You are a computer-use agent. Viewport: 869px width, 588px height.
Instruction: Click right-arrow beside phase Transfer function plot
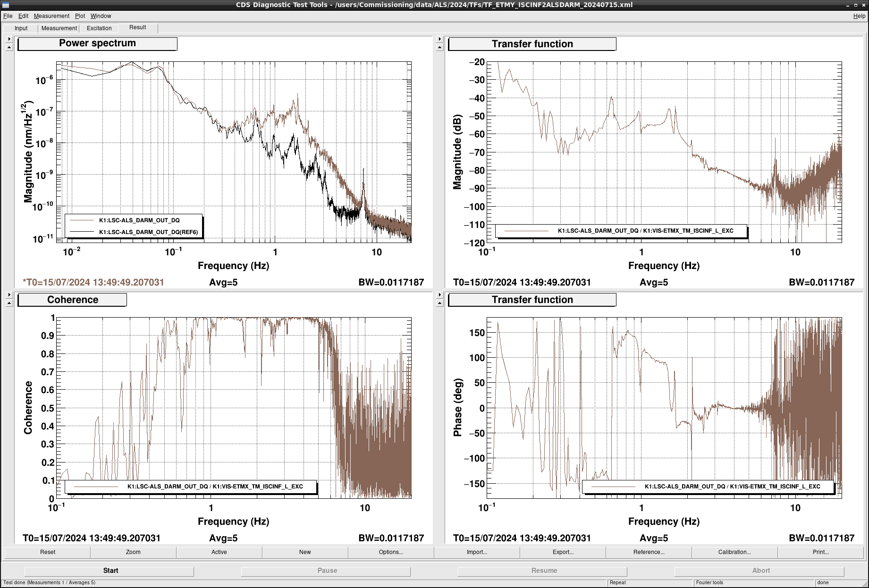coord(439,295)
